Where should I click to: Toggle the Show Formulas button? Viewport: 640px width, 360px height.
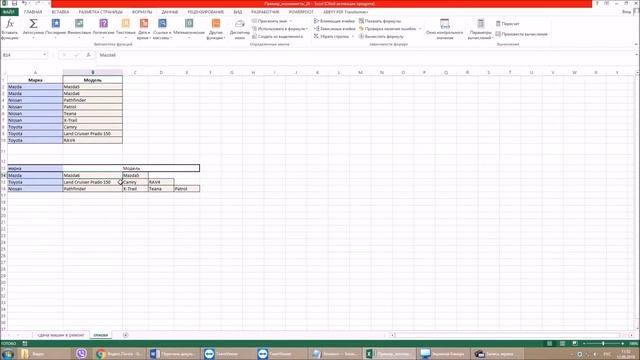(380, 21)
